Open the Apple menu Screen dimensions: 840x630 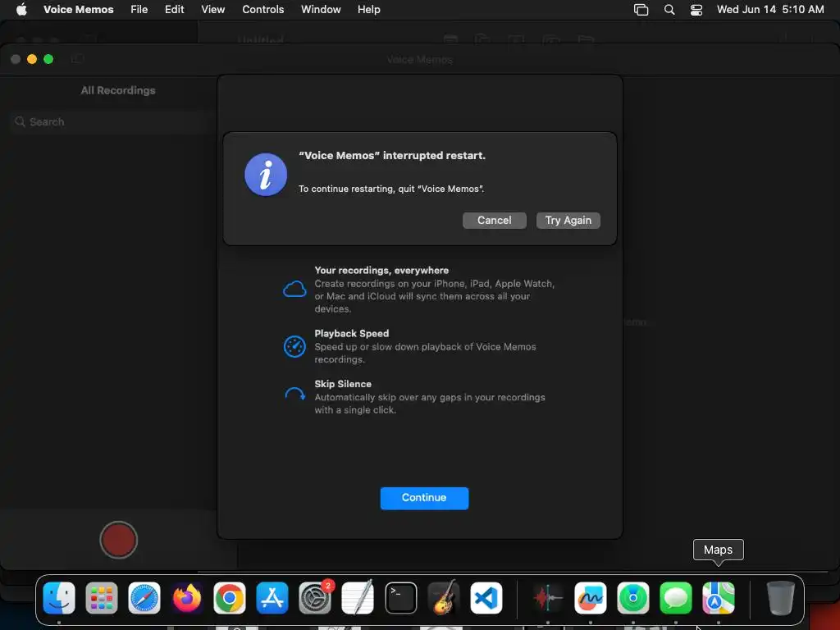point(21,9)
